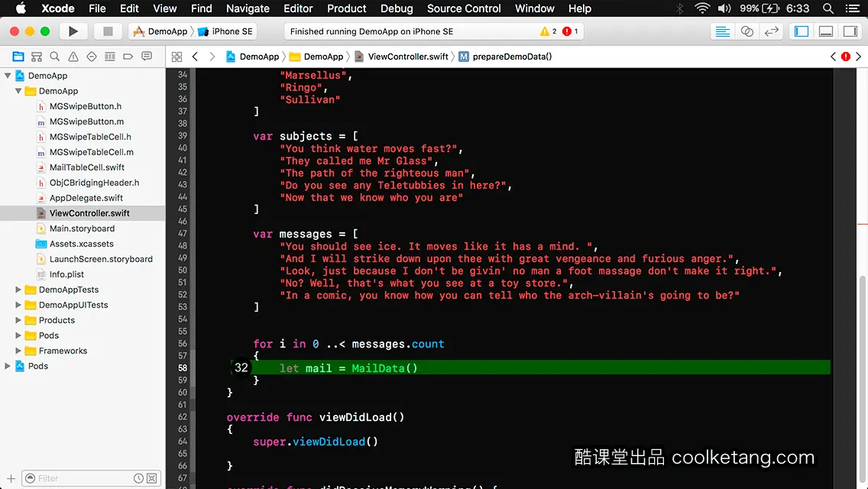868x489 pixels.
Task: Filter by recently modified files
Action: [138, 478]
